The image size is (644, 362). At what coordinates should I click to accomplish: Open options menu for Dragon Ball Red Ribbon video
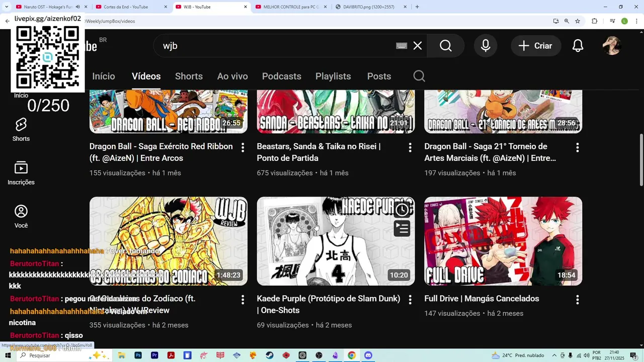pos(243,147)
